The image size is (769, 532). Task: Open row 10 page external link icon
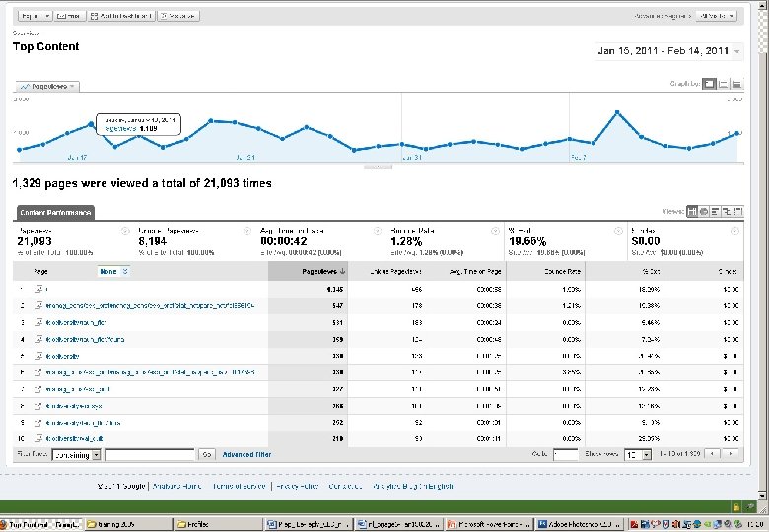point(37,439)
